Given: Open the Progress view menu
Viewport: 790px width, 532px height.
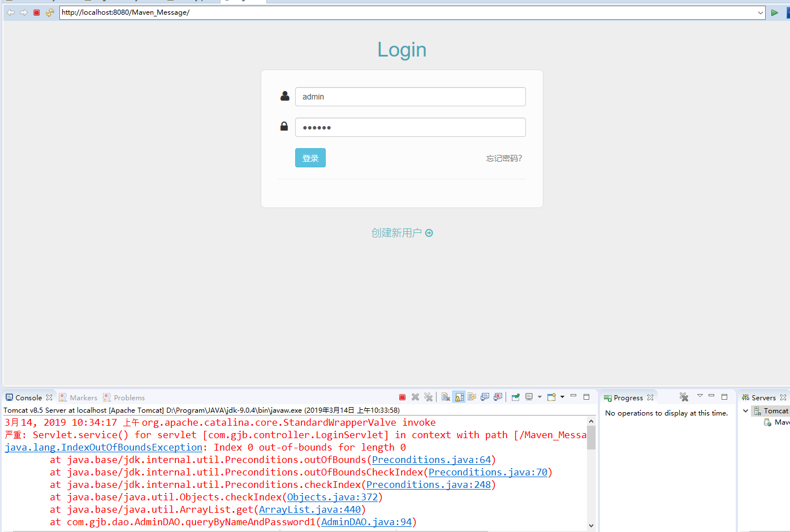Looking at the screenshot, I should pos(700,396).
